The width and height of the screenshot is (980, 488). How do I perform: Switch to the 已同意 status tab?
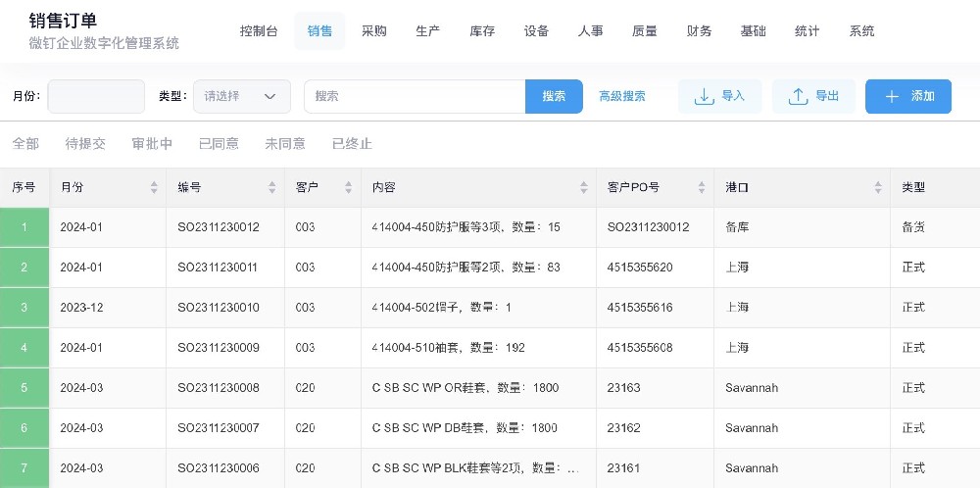pos(219,144)
